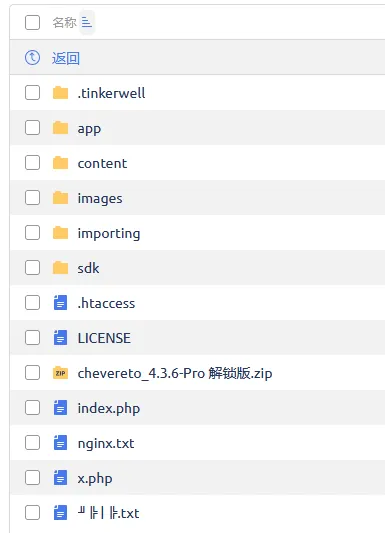Click the 返回 link to go back
The height and width of the screenshot is (533, 385).
(66, 58)
